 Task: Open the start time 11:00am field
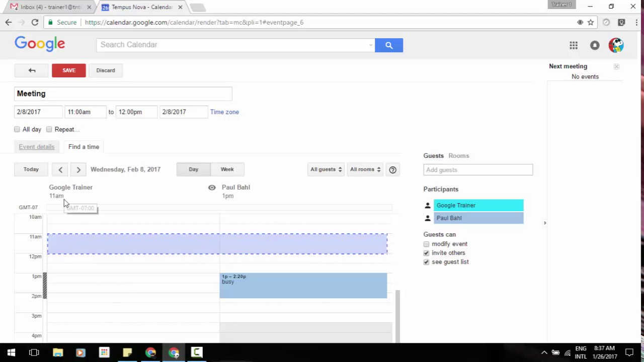[86, 112]
